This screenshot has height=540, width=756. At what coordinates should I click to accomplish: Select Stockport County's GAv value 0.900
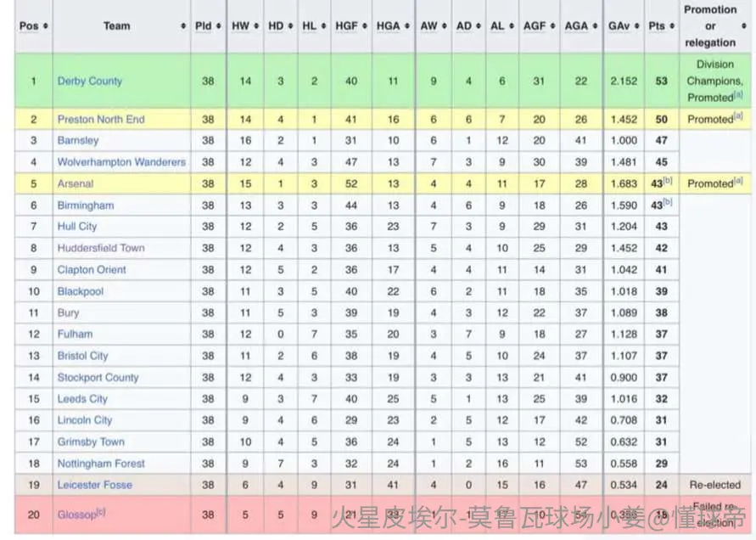tap(624, 377)
